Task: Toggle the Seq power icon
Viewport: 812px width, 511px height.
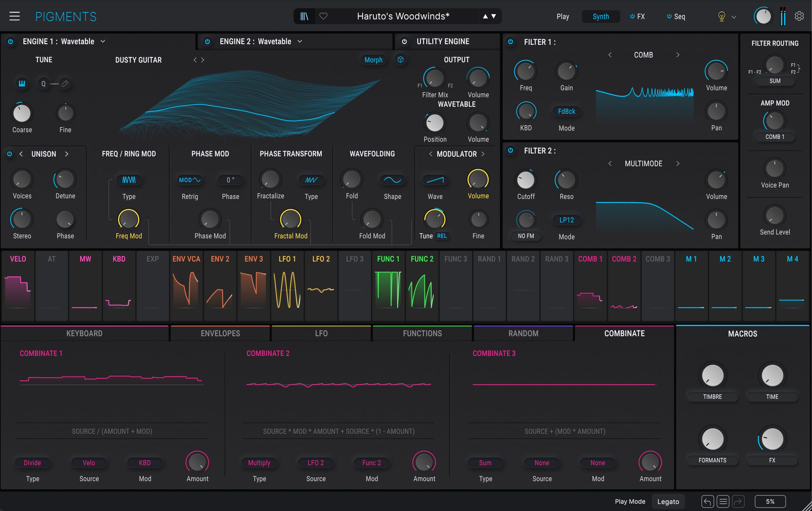Action: click(x=669, y=16)
